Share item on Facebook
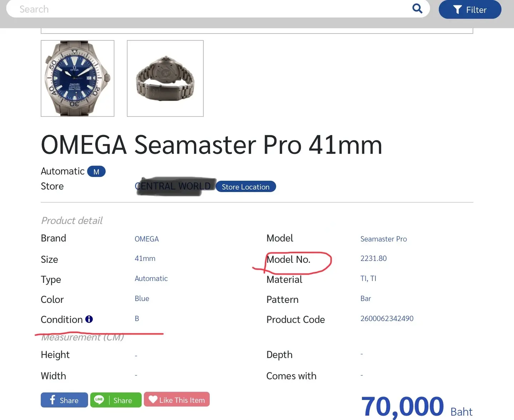 [64, 400]
